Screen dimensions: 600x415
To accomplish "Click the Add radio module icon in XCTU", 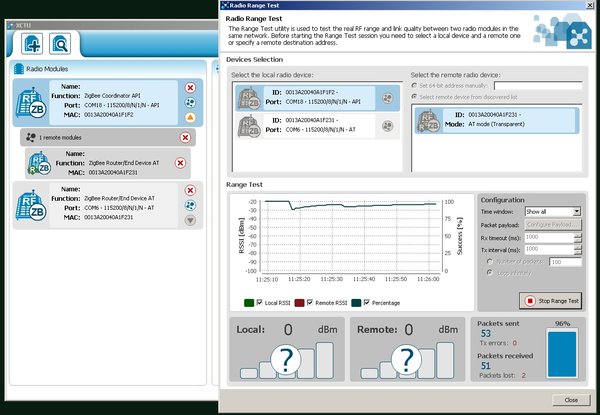I will tap(32, 44).
